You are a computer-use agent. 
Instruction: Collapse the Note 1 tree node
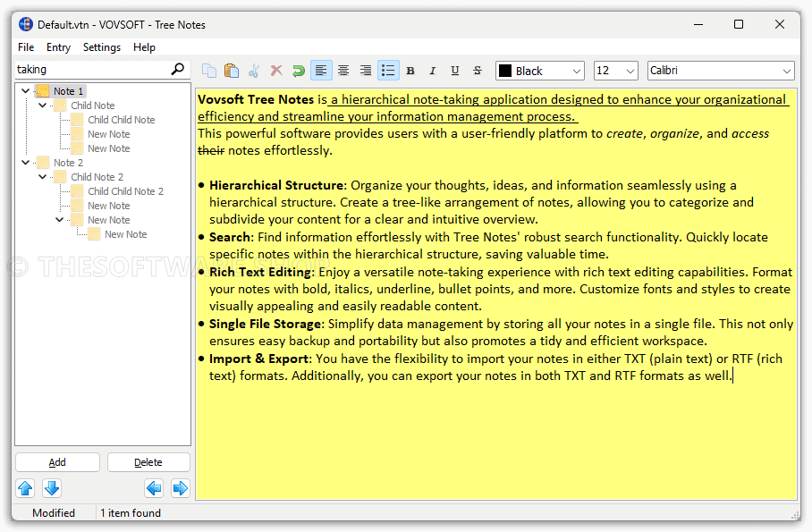pos(25,91)
